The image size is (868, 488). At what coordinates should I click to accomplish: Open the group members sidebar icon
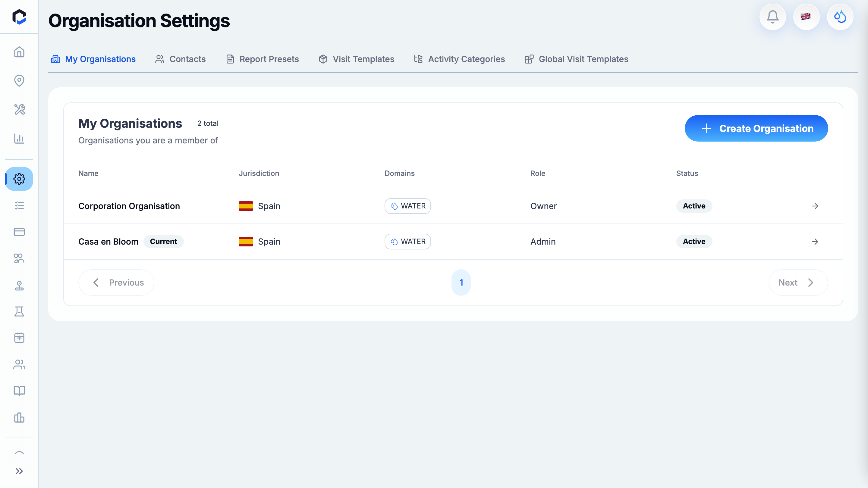click(x=19, y=258)
